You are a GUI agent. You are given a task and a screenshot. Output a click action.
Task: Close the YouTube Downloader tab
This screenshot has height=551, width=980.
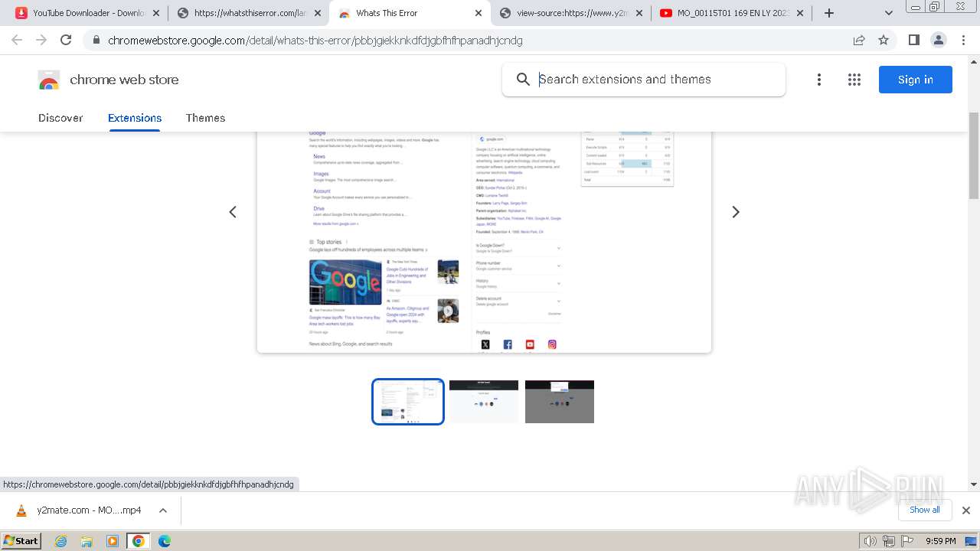[157, 13]
